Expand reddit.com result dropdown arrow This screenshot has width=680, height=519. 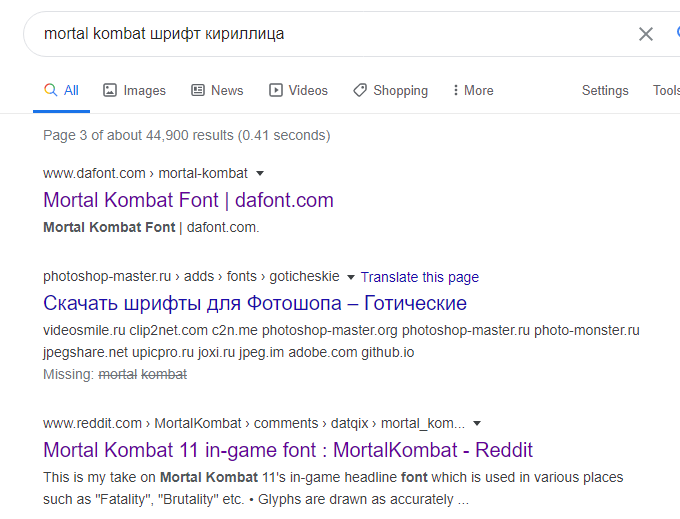click(477, 423)
